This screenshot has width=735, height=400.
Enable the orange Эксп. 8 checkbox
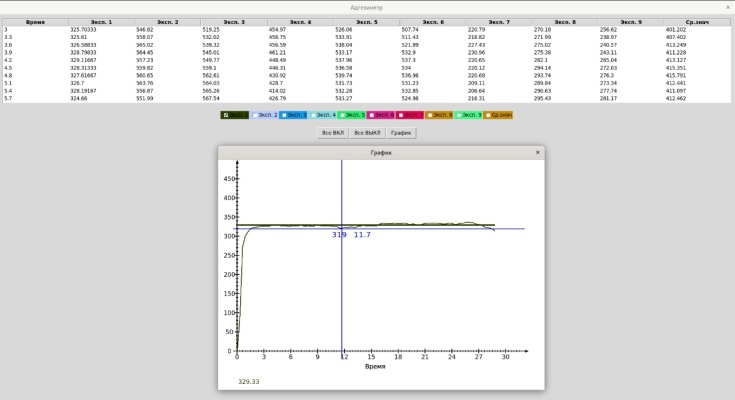[430, 116]
